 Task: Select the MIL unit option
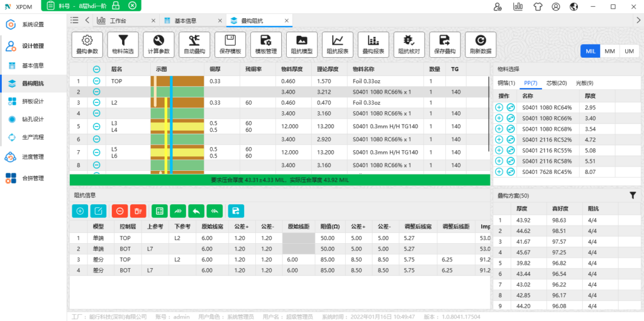click(x=590, y=51)
